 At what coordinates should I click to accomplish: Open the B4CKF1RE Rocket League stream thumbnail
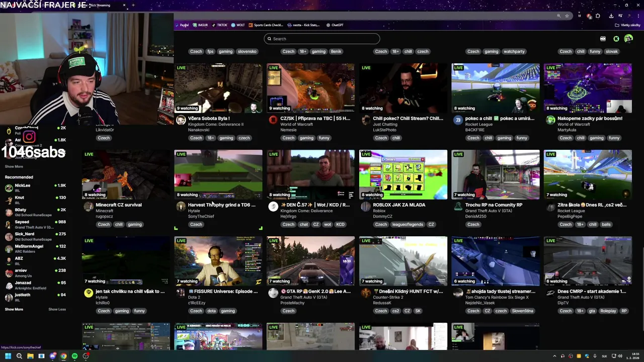[496, 88]
